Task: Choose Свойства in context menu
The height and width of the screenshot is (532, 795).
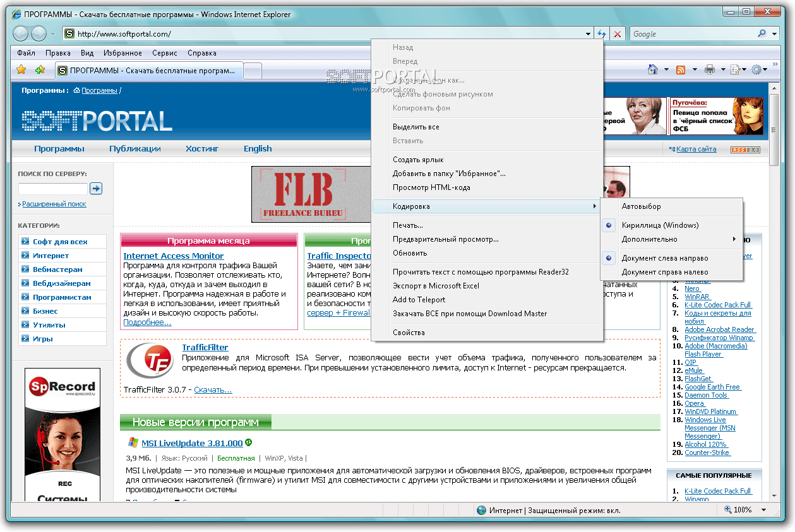Action: click(x=486, y=333)
